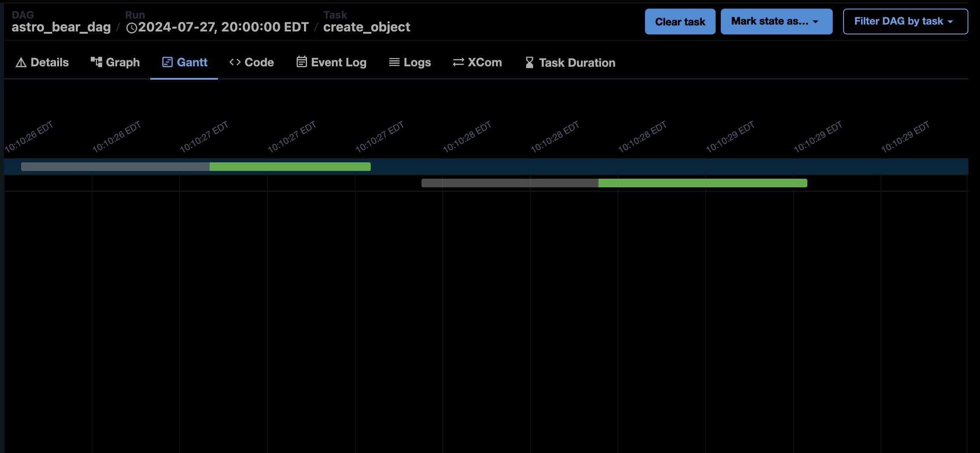Click the 2024-07-27 run date link

[x=222, y=27]
